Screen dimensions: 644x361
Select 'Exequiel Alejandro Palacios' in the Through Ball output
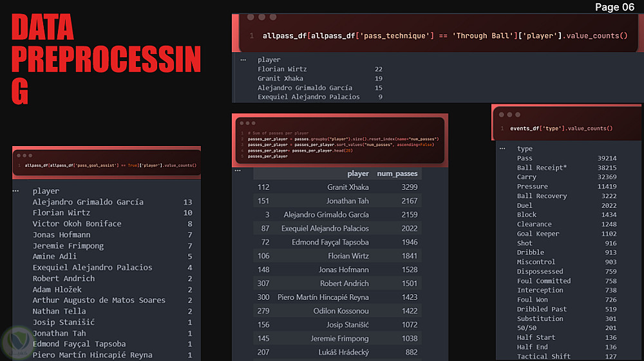pos(308,97)
